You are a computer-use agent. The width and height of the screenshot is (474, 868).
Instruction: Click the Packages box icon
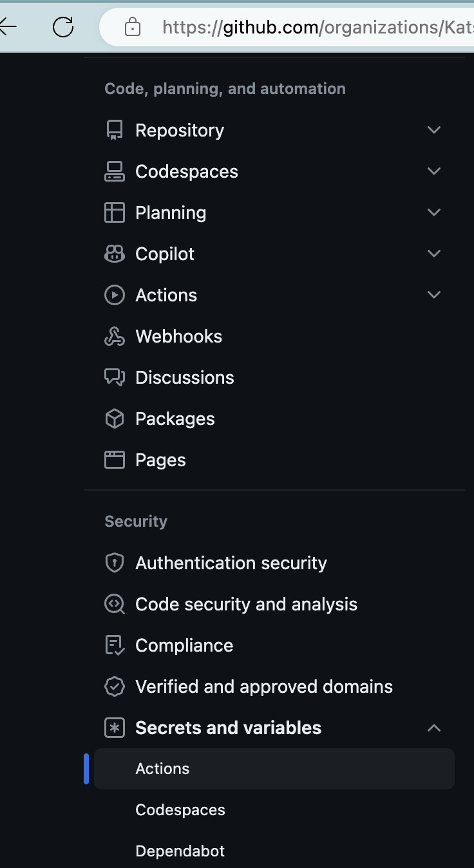point(115,419)
